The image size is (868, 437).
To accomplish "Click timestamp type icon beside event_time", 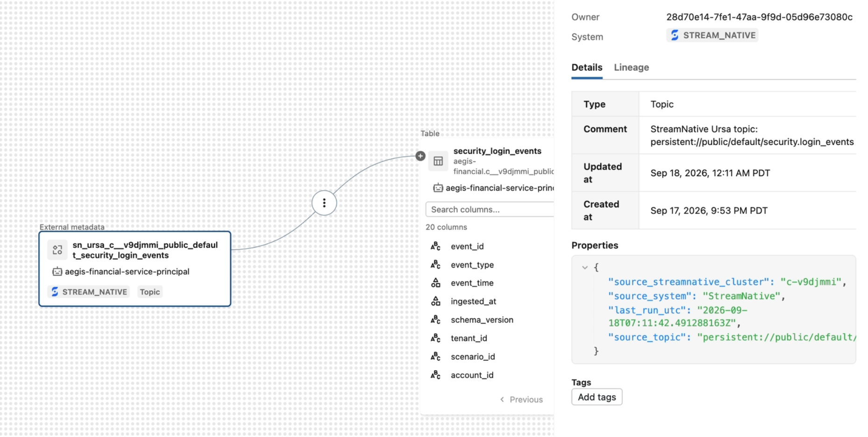I will coord(435,283).
